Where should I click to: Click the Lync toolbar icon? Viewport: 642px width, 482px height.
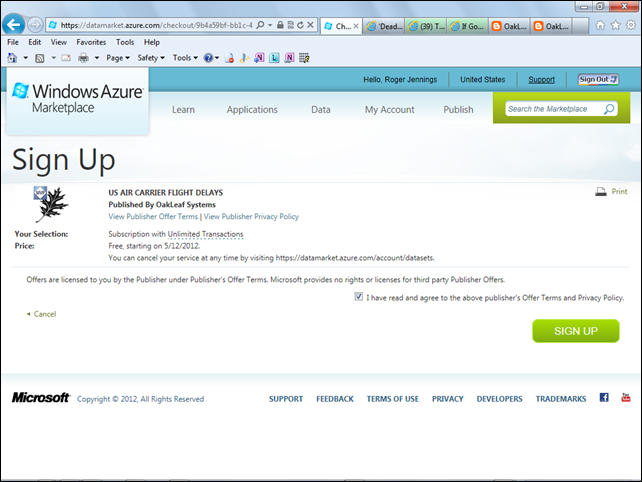(274, 58)
